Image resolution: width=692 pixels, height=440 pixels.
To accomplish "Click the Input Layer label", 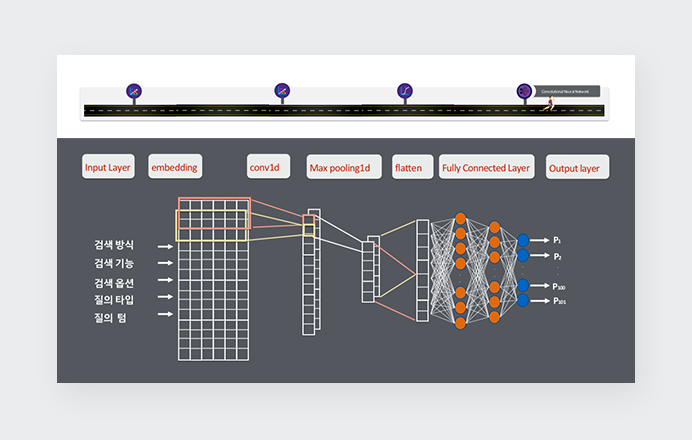I will 108,167.
